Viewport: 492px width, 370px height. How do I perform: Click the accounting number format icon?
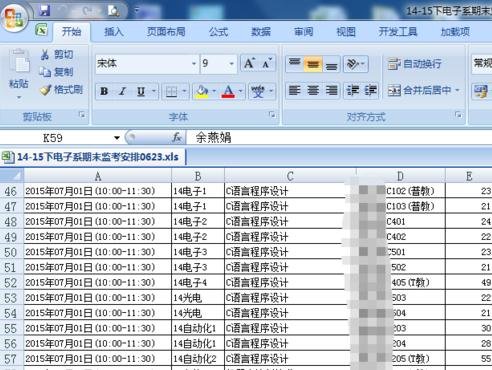[x=480, y=91]
